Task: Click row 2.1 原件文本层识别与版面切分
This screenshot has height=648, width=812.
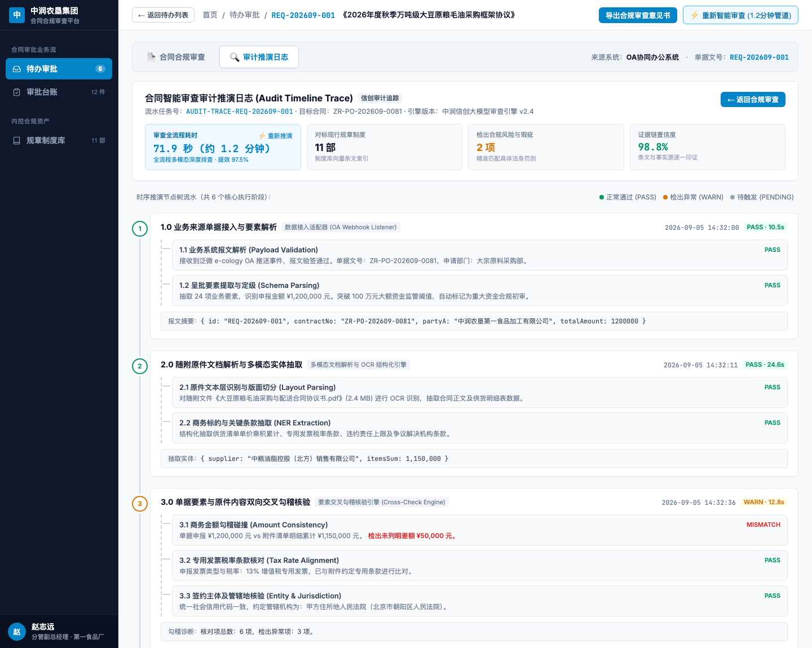Action: click(x=480, y=393)
